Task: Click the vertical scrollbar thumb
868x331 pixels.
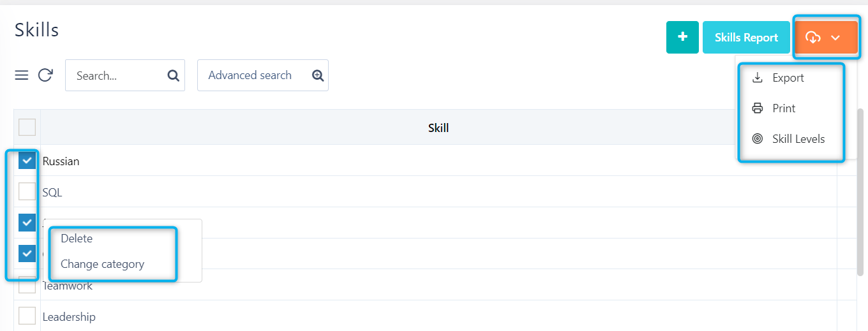Action: pos(860,191)
